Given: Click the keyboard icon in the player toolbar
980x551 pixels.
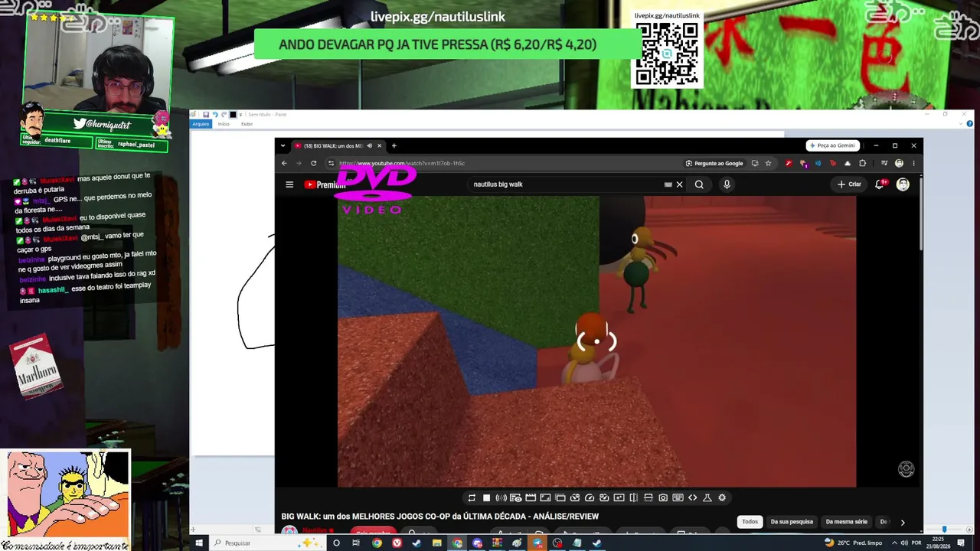Looking at the screenshot, I should coord(678,498).
